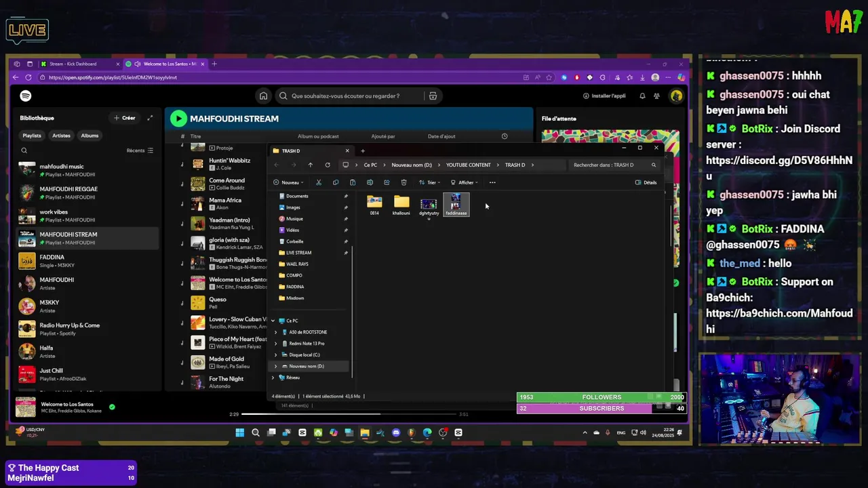This screenshot has height=488, width=868.
Task: Expand Disque local (C:) node
Action: point(275,354)
